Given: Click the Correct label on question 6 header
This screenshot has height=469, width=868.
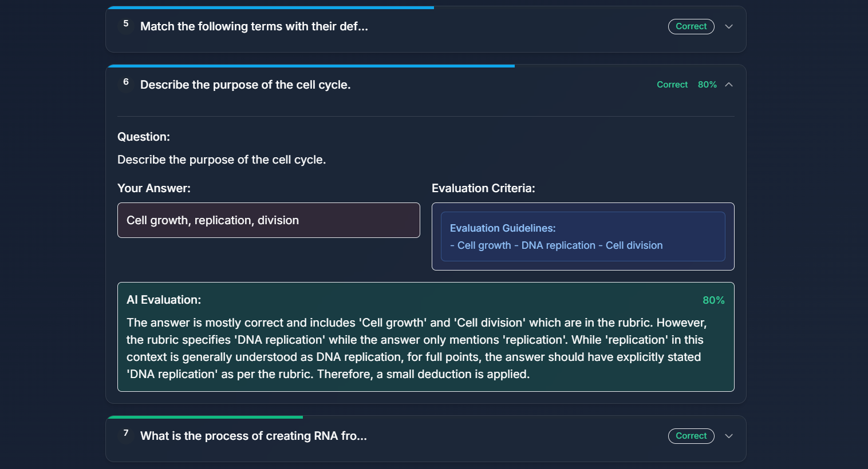Looking at the screenshot, I should (x=672, y=84).
